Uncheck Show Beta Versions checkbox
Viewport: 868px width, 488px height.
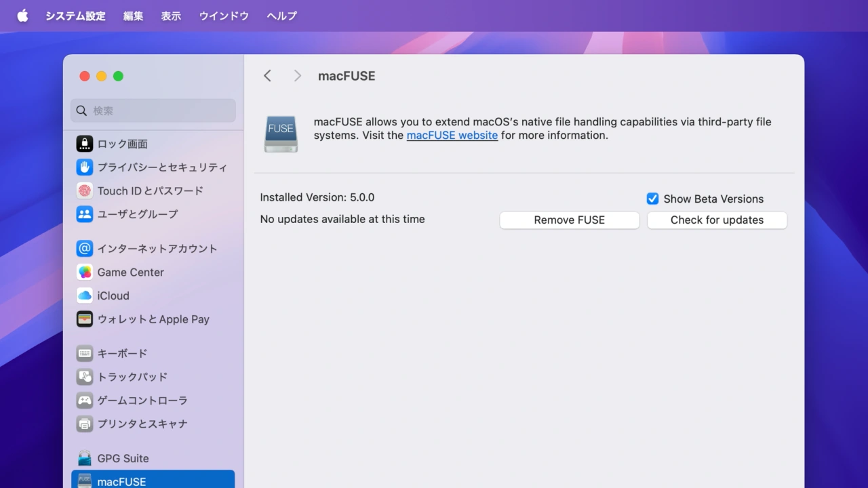(x=652, y=199)
